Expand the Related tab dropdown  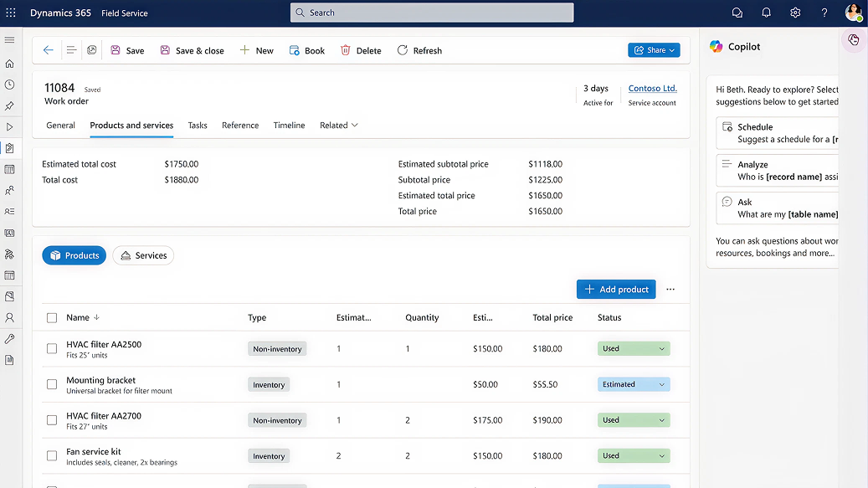(339, 126)
